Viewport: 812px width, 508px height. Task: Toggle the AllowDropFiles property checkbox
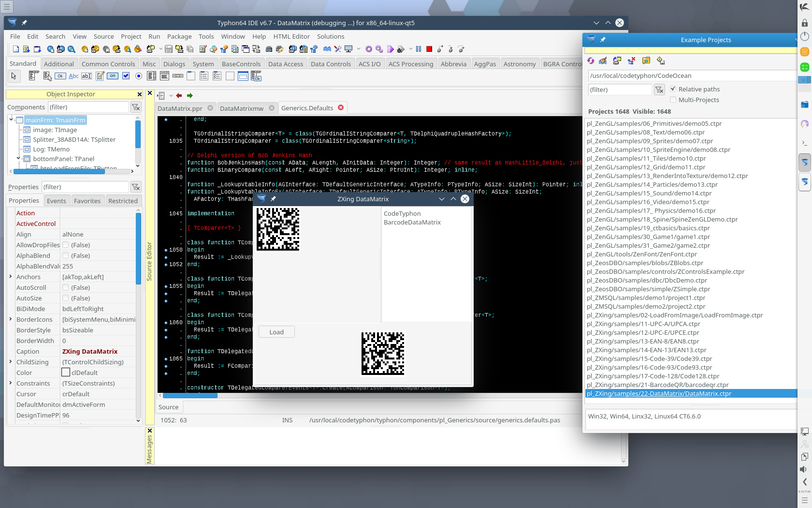coord(66,245)
